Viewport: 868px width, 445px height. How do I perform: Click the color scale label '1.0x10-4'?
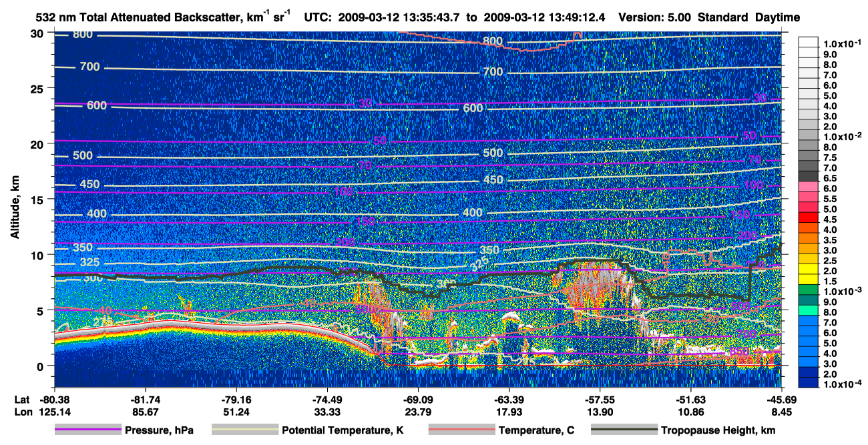point(843,384)
